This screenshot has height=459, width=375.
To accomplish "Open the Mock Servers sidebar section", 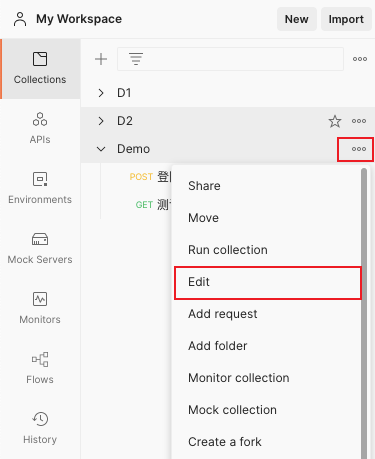I will [x=40, y=248].
